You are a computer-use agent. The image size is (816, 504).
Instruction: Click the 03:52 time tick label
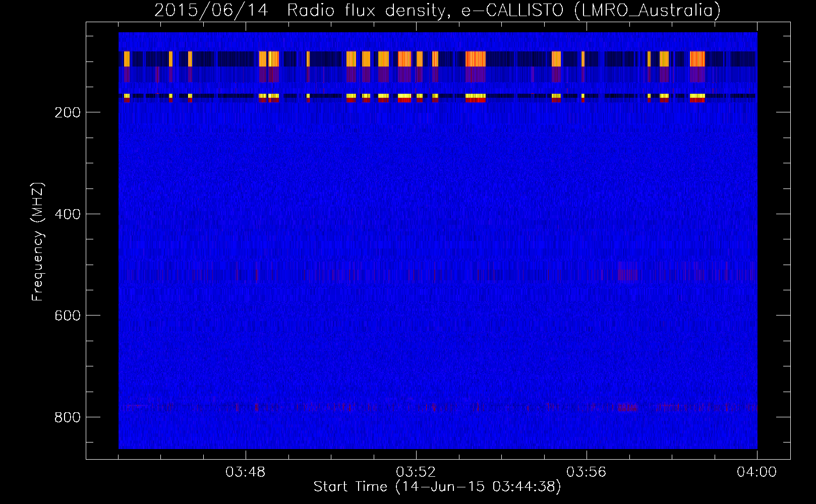(x=416, y=472)
